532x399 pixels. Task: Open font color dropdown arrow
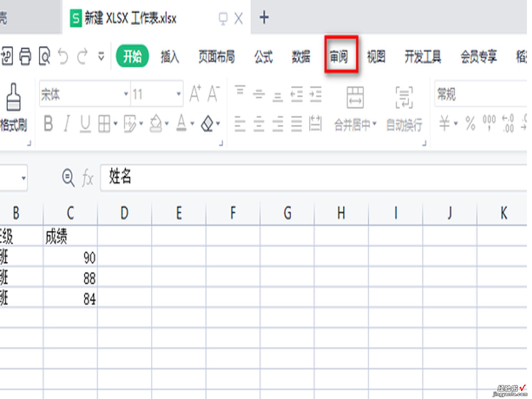pos(192,123)
